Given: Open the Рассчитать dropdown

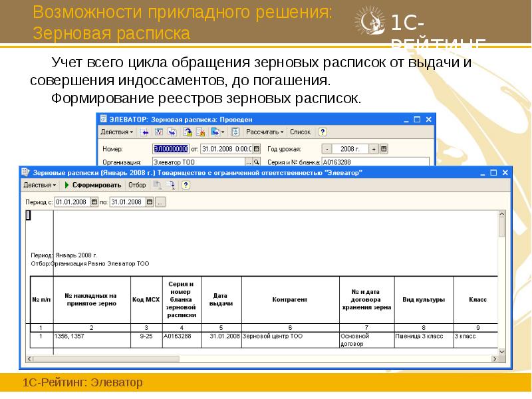Looking at the screenshot, I should (263, 131).
